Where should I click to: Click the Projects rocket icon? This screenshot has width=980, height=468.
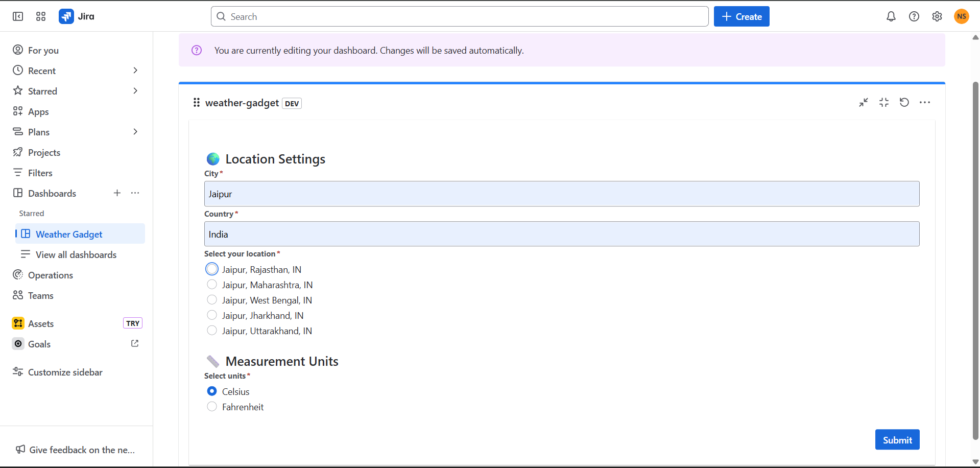18,152
